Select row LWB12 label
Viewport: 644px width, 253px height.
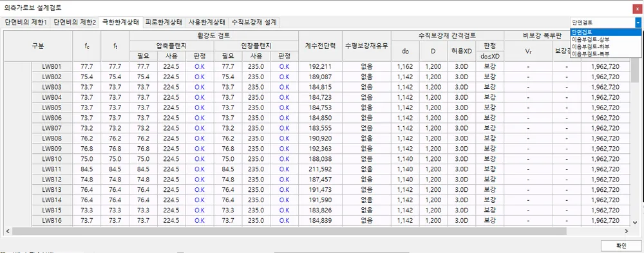[x=52, y=179]
